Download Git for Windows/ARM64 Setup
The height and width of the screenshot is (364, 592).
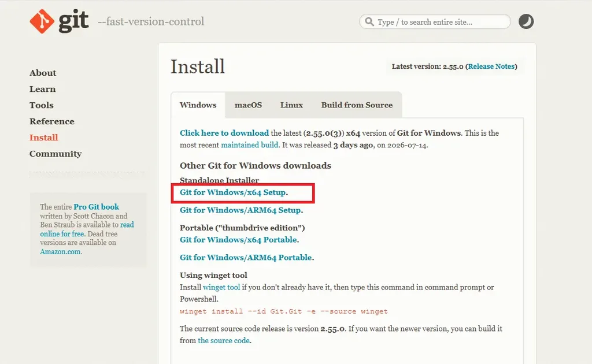pyautogui.click(x=240, y=210)
